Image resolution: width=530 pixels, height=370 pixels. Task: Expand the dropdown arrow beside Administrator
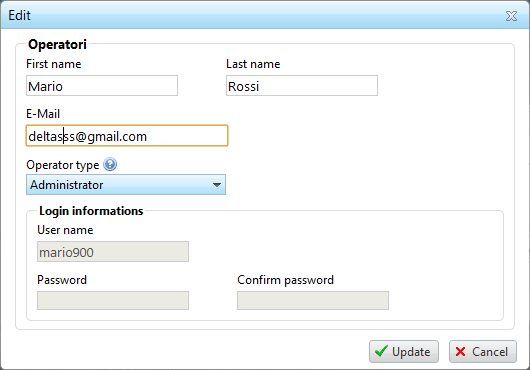(x=217, y=185)
